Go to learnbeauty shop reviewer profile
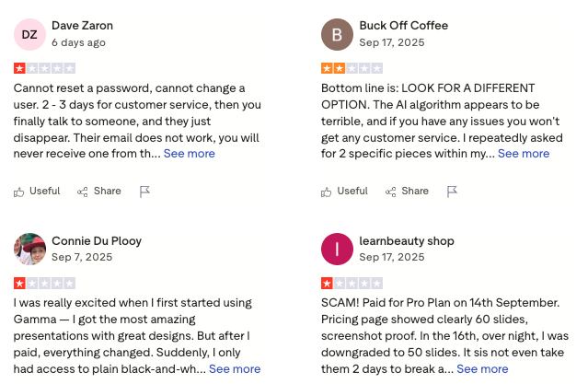Screen dimensions: 588x384 coord(407,241)
